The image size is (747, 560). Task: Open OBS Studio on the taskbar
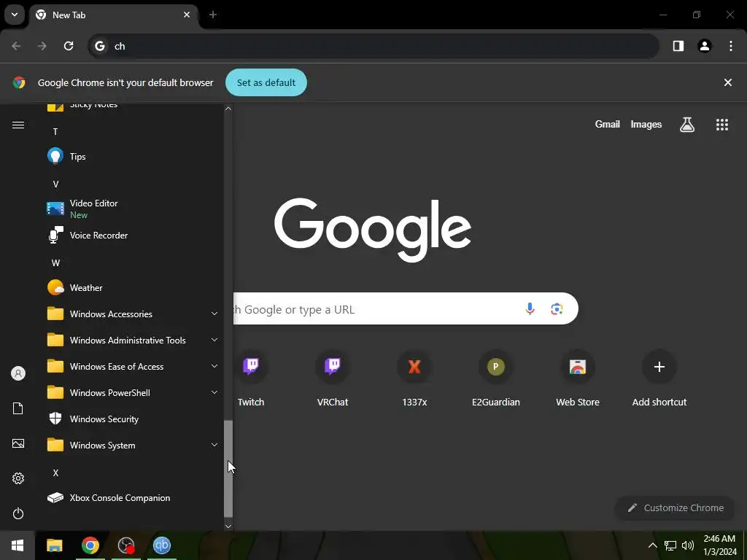point(126,545)
